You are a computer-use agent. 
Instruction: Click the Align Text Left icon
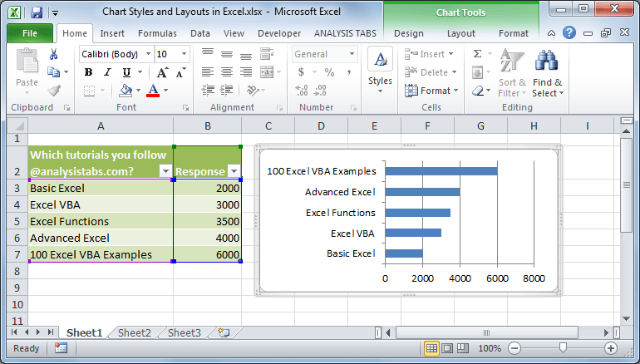pyautogui.click(x=207, y=72)
